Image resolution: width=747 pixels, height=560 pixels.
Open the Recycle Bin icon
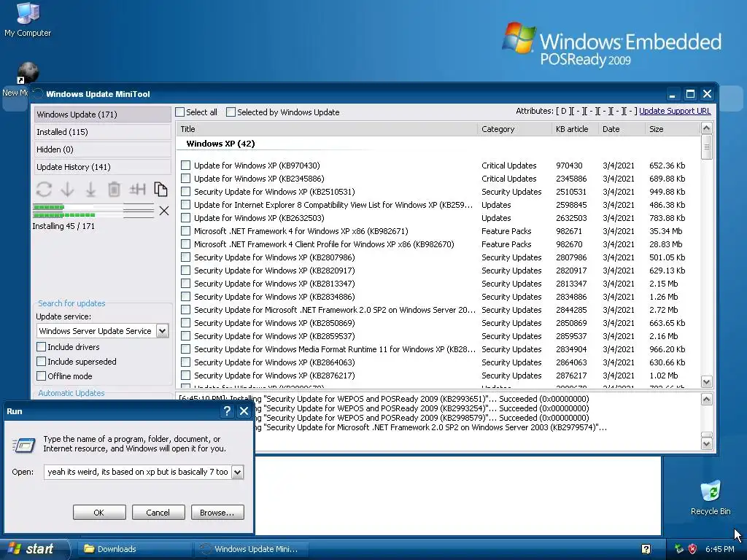[711, 497]
